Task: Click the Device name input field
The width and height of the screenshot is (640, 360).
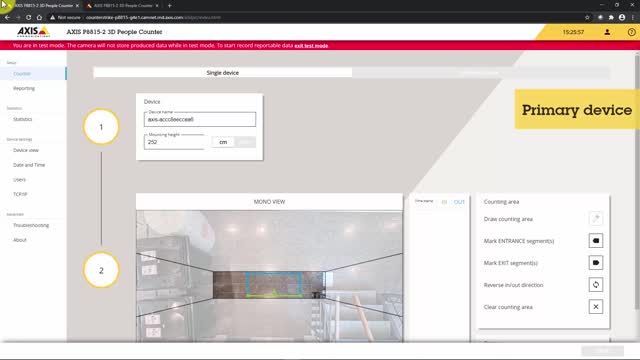Action: point(200,120)
